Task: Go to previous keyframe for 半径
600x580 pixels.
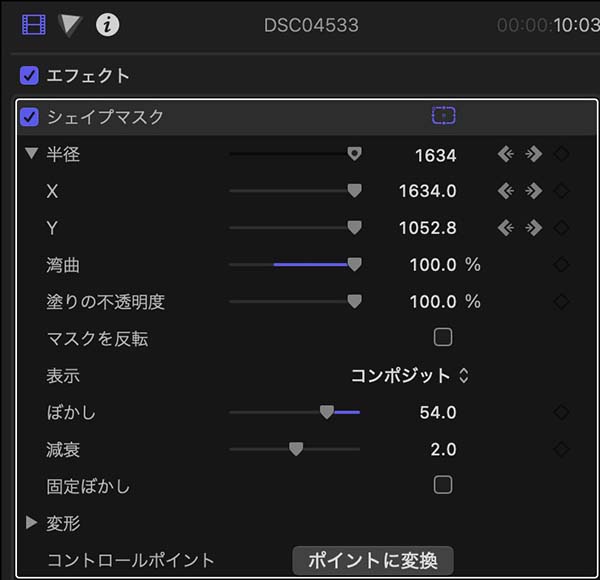Action: 507,154
